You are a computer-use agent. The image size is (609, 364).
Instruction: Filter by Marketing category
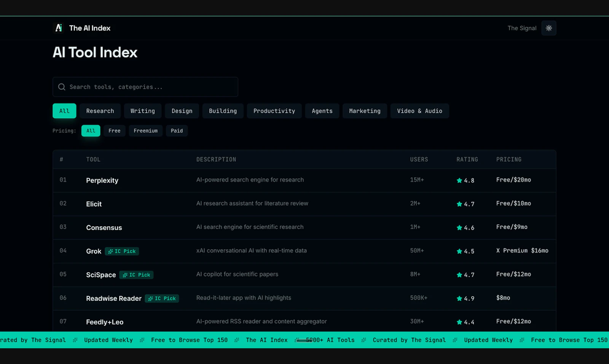(x=365, y=111)
